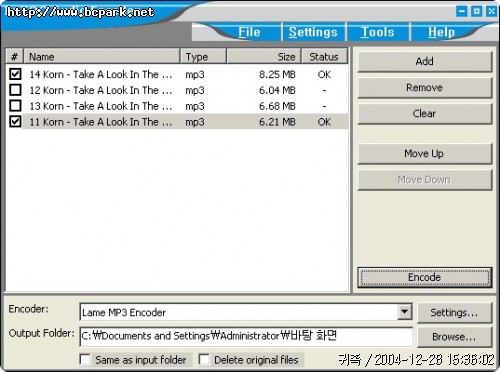Clear the file list with Clear button
The image size is (500, 372).
pyautogui.click(x=425, y=114)
